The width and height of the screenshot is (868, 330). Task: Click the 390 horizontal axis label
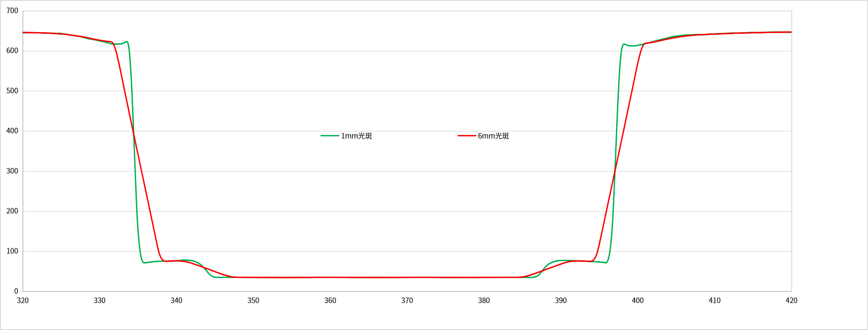pos(561,300)
